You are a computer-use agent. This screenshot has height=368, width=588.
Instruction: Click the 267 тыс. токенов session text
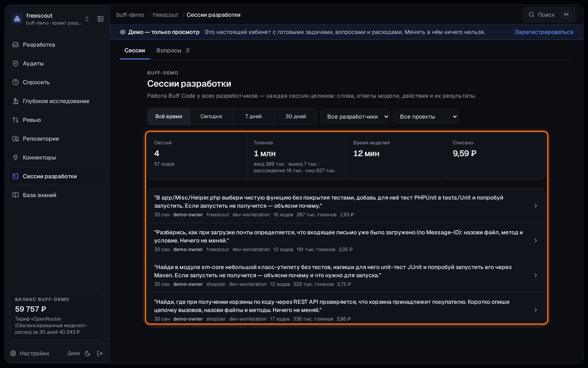pyautogui.click(x=316, y=215)
